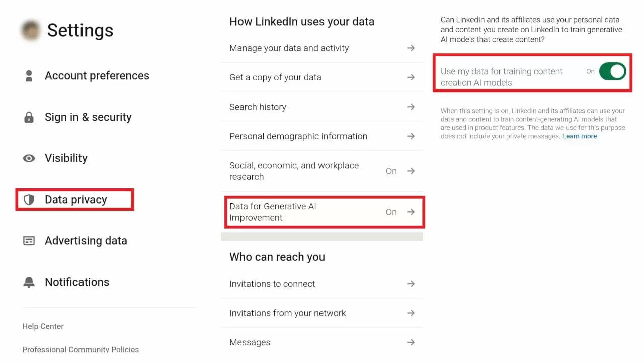Open Get a copy of your data
The image size is (644, 362).
tap(322, 77)
